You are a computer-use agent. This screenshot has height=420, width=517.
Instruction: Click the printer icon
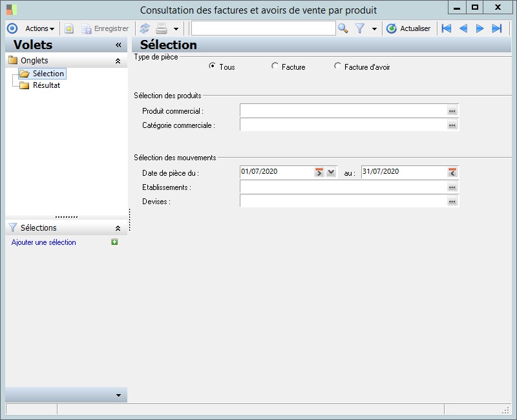click(x=161, y=28)
